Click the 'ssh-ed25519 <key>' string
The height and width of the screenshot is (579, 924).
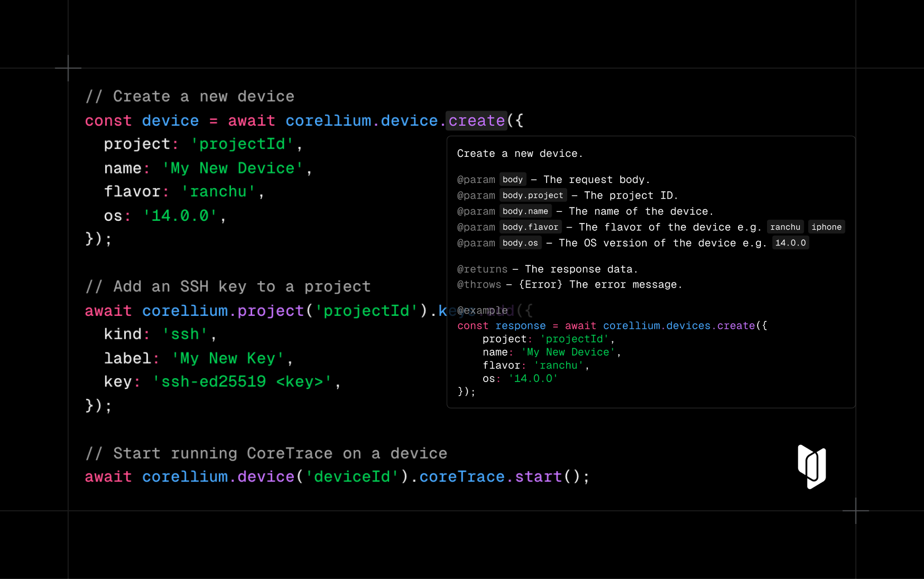point(242,382)
